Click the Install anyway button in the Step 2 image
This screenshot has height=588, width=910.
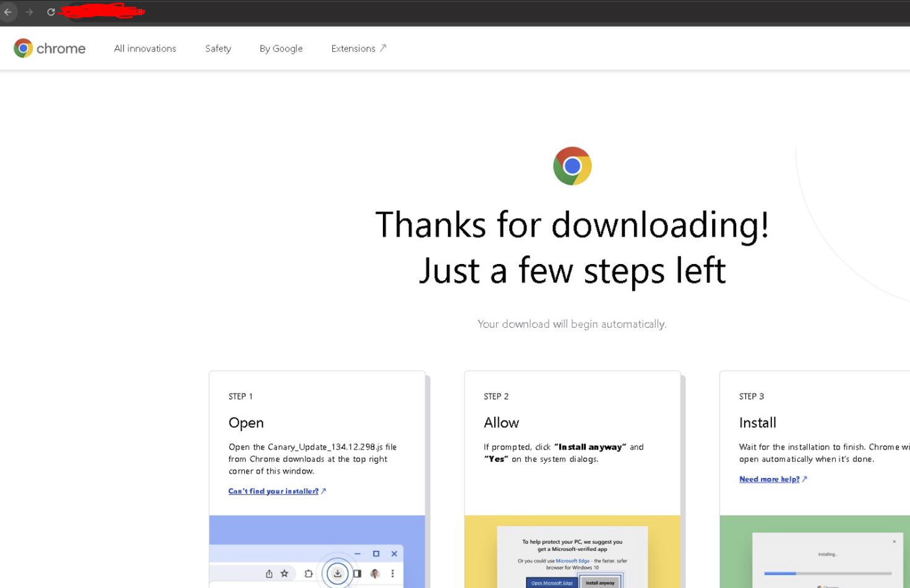[600, 582]
